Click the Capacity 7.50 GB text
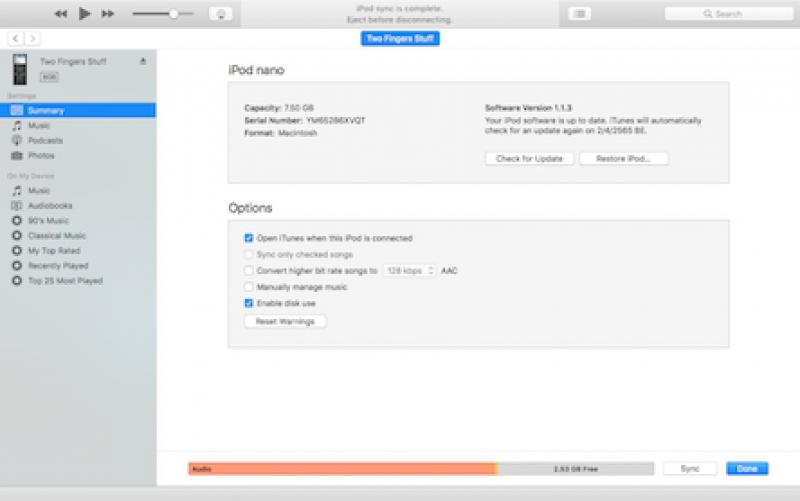This screenshot has width=800, height=501. coord(279,108)
